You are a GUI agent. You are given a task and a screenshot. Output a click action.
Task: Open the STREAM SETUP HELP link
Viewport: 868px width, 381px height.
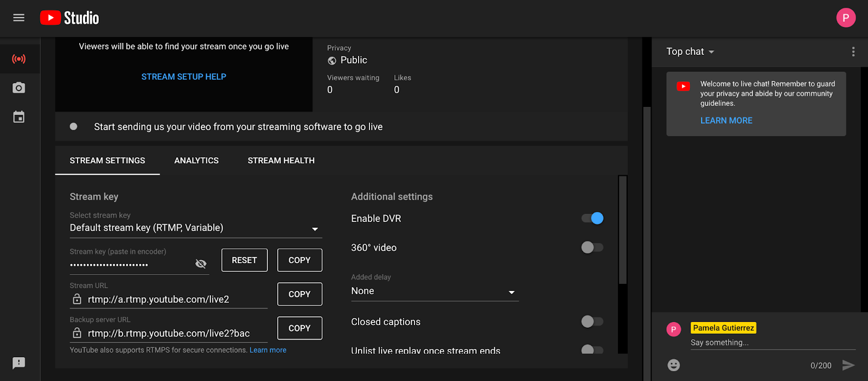coord(184,77)
